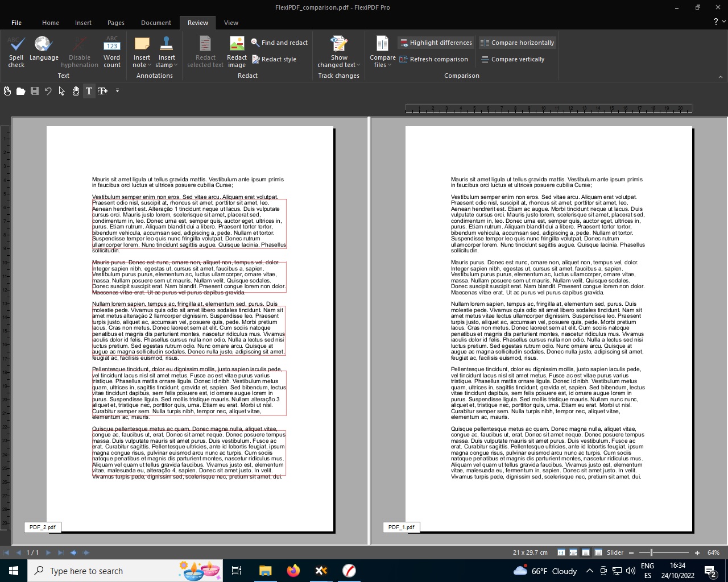The image size is (728, 582).
Task: Click the zoom slider handle
Action: tap(651, 552)
